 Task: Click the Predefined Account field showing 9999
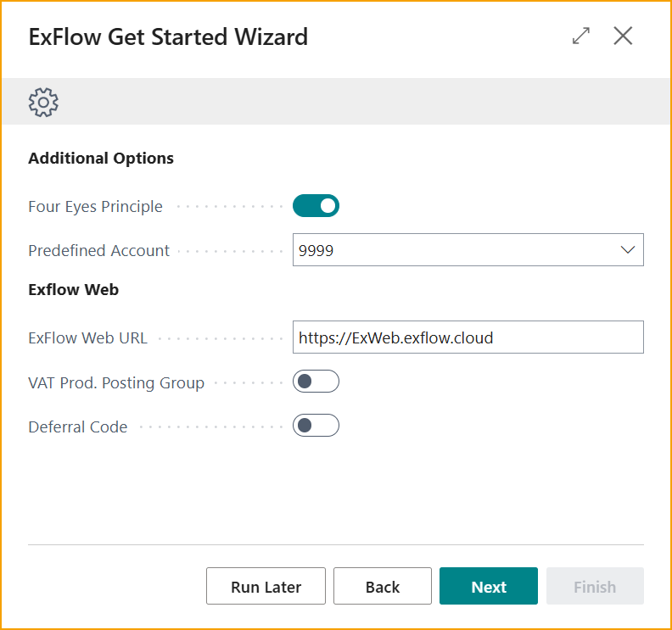(450, 250)
